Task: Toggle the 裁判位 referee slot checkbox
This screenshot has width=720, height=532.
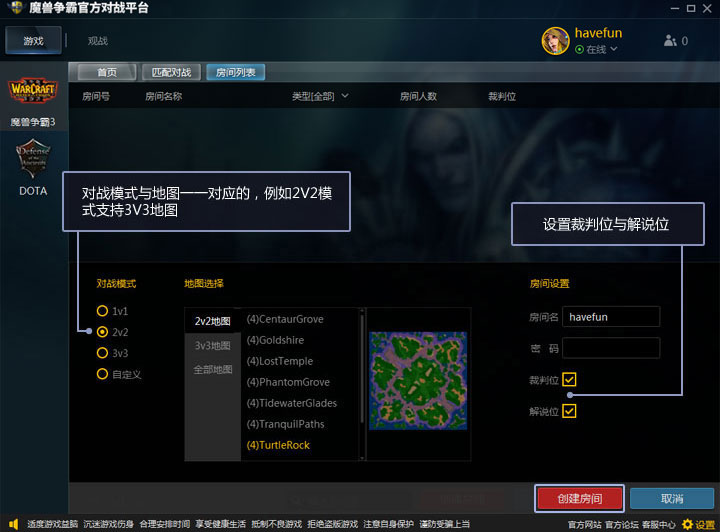Action: (x=569, y=380)
